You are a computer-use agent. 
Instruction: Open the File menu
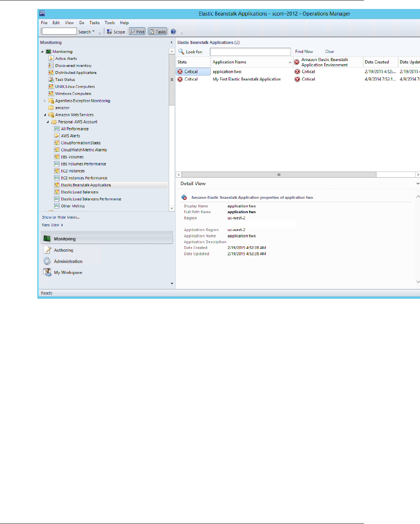44,23
